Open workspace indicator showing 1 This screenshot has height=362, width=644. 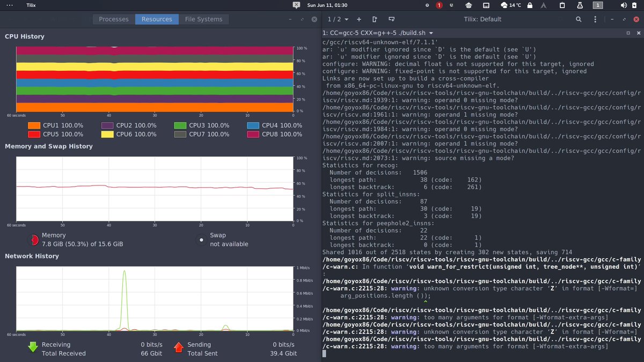pyautogui.click(x=597, y=5)
